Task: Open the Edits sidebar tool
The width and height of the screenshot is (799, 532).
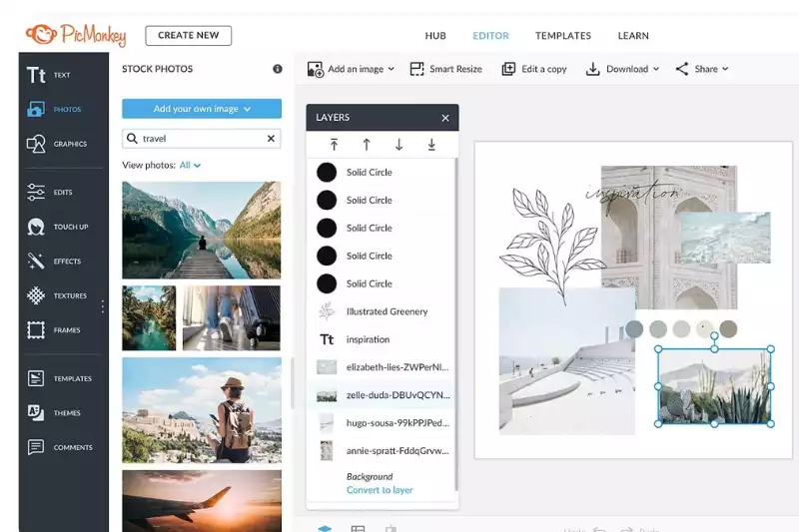Action: click(x=50, y=192)
